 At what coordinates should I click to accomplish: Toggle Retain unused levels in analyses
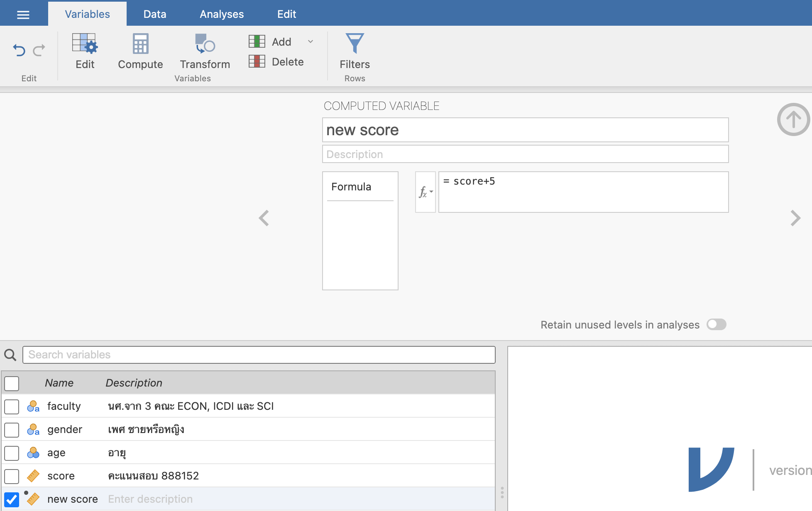(717, 324)
